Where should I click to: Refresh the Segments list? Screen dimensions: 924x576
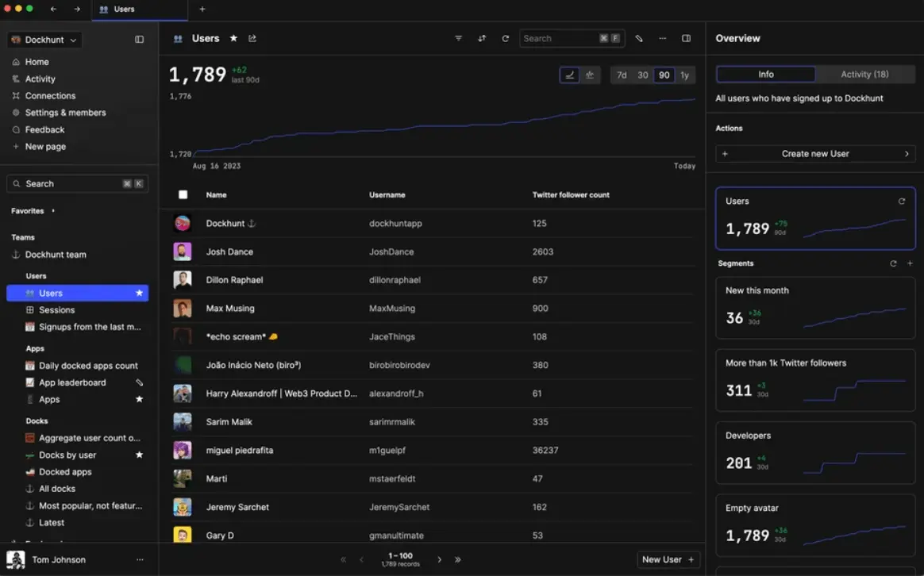coord(893,263)
